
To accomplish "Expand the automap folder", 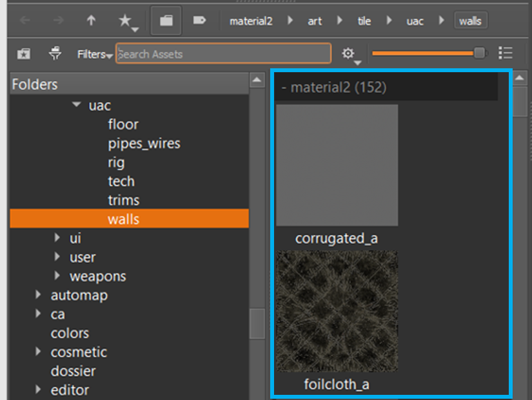I will 38,294.
